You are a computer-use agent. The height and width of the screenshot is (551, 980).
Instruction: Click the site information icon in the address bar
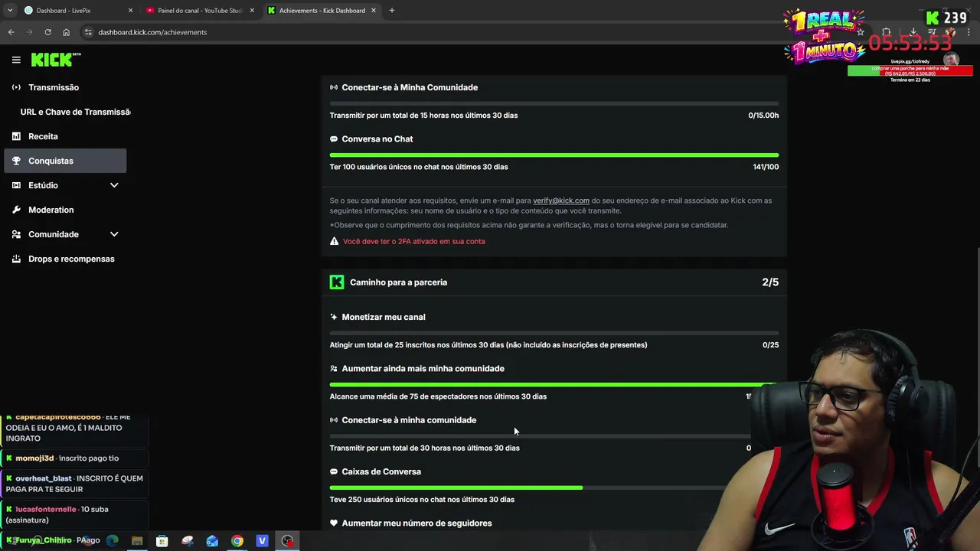(x=88, y=32)
